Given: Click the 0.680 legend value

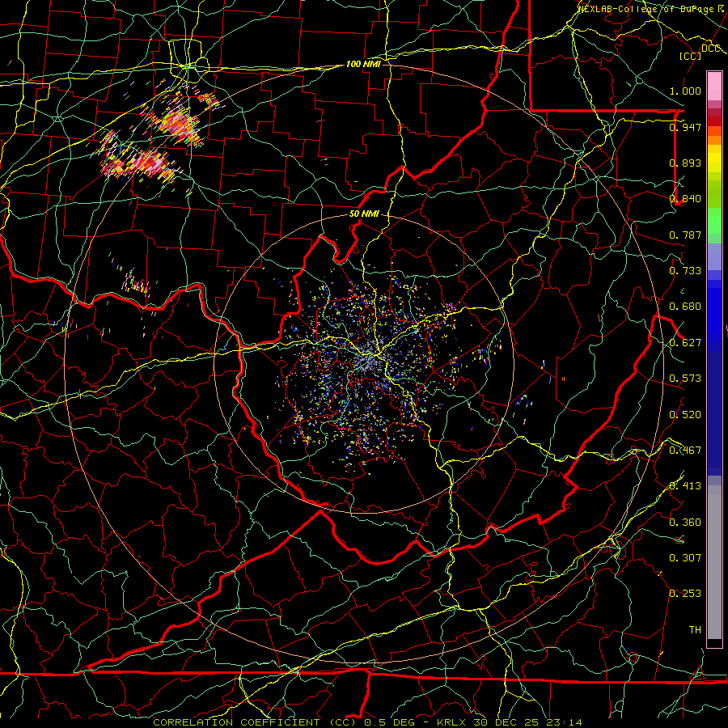Looking at the screenshot, I should click(x=685, y=307).
